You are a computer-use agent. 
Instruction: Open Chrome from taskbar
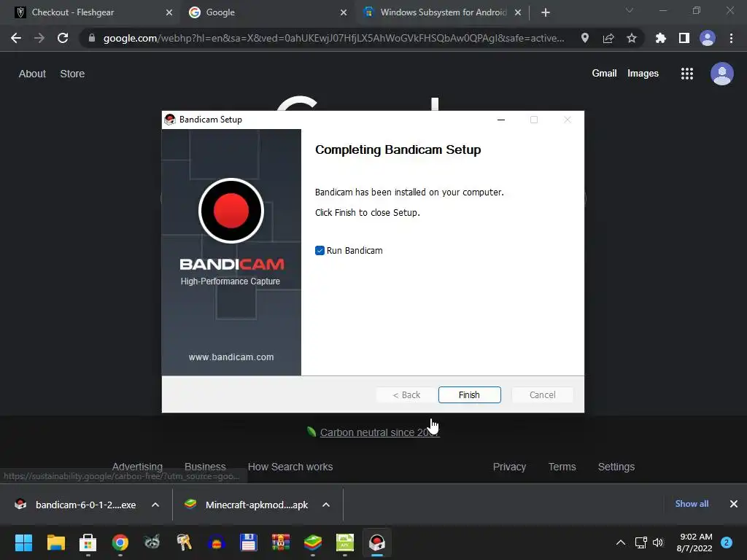120,542
